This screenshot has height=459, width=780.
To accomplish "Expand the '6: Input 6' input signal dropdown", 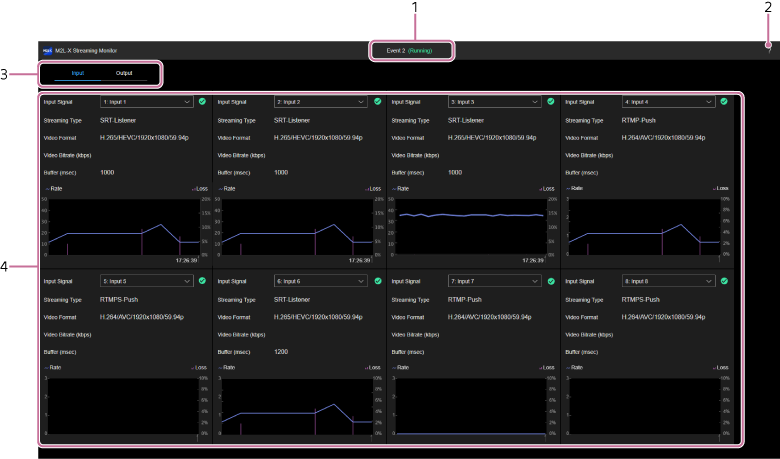I will click(x=320, y=281).
